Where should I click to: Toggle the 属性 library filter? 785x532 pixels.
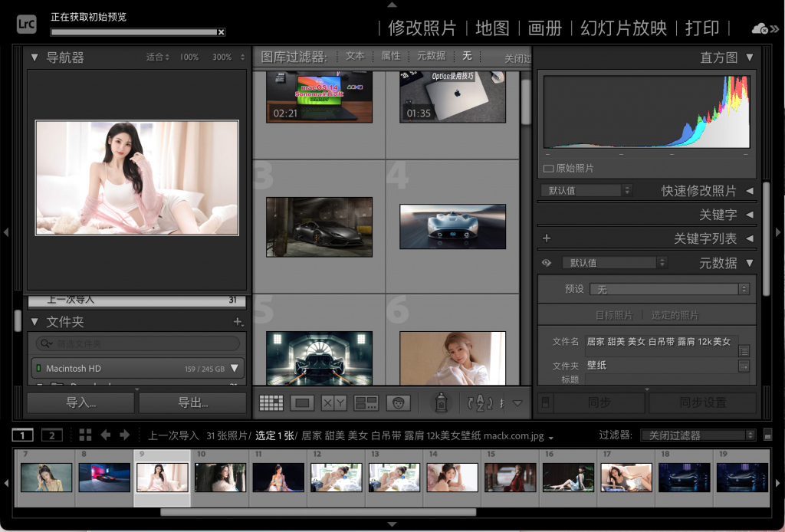click(x=390, y=55)
